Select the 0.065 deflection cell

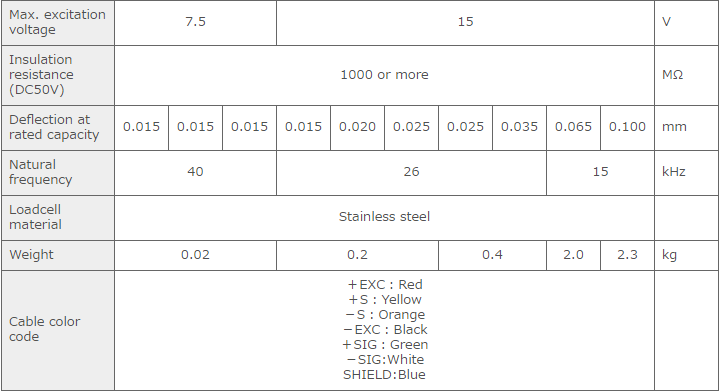click(x=573, y=127)
